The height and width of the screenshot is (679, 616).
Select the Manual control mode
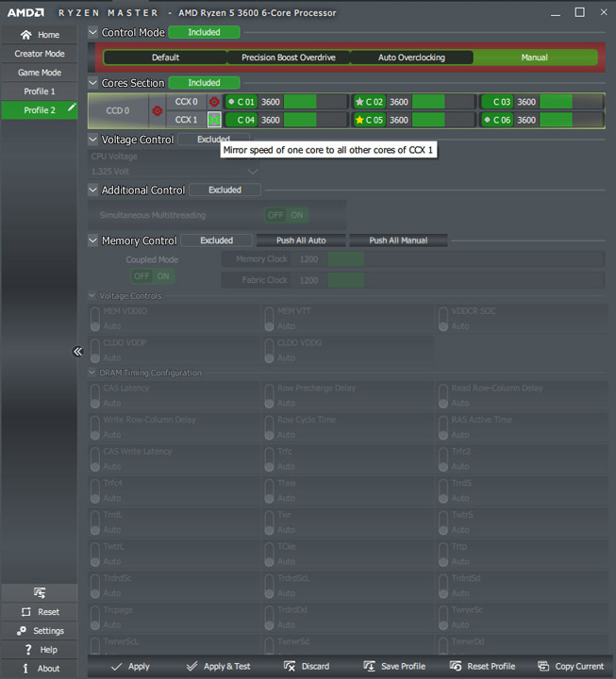coord(535,58)
